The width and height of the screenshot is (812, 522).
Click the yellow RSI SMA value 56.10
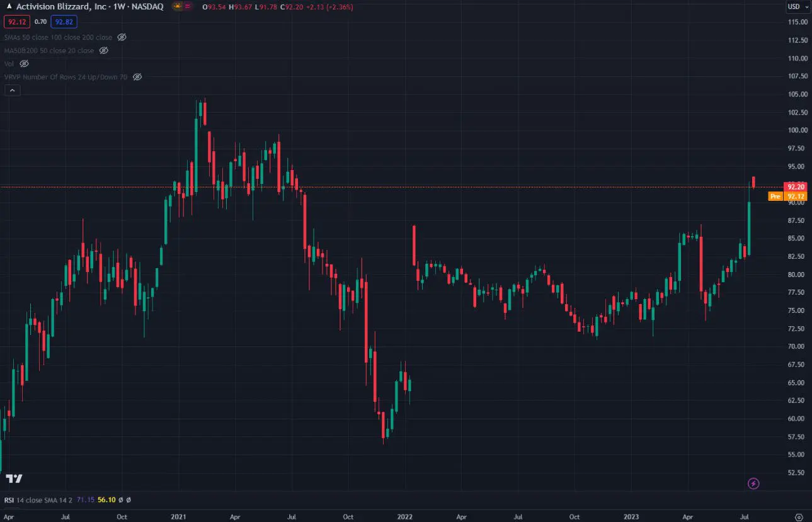[x=106, y=500]
